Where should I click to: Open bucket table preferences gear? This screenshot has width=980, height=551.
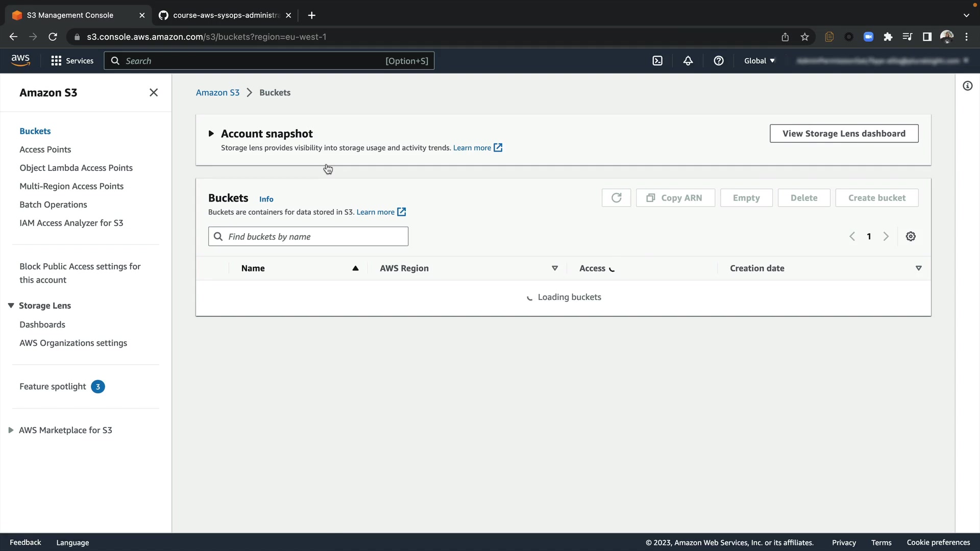point(911,236)
